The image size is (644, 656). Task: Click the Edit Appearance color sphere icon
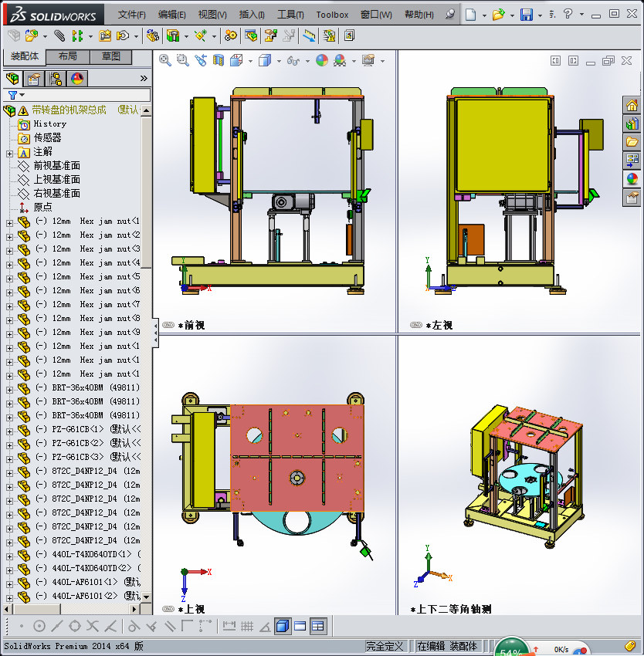[321, 61]
